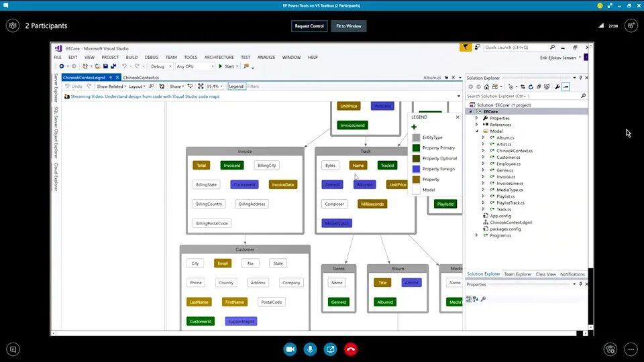The width and height of the screenshot is (644, 362).
Task: Select ChinookContext.dgml in Solution Explorer
Action: 511,223
